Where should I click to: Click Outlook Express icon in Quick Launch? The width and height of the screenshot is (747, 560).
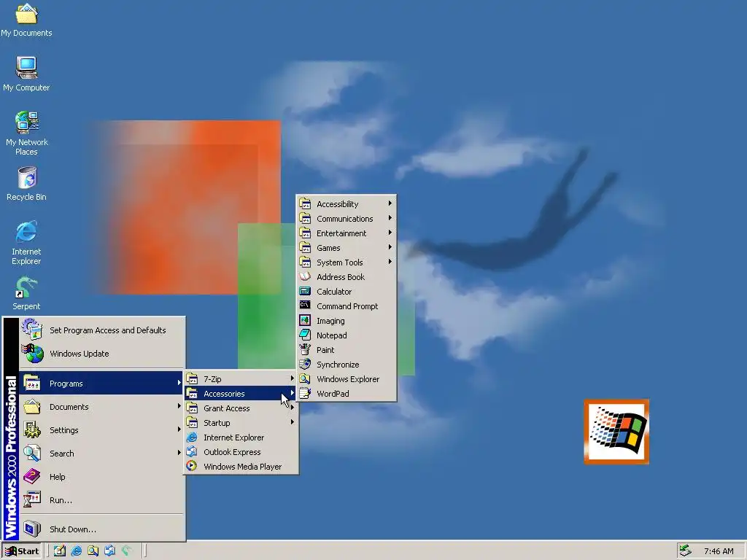tap(109, 551)
